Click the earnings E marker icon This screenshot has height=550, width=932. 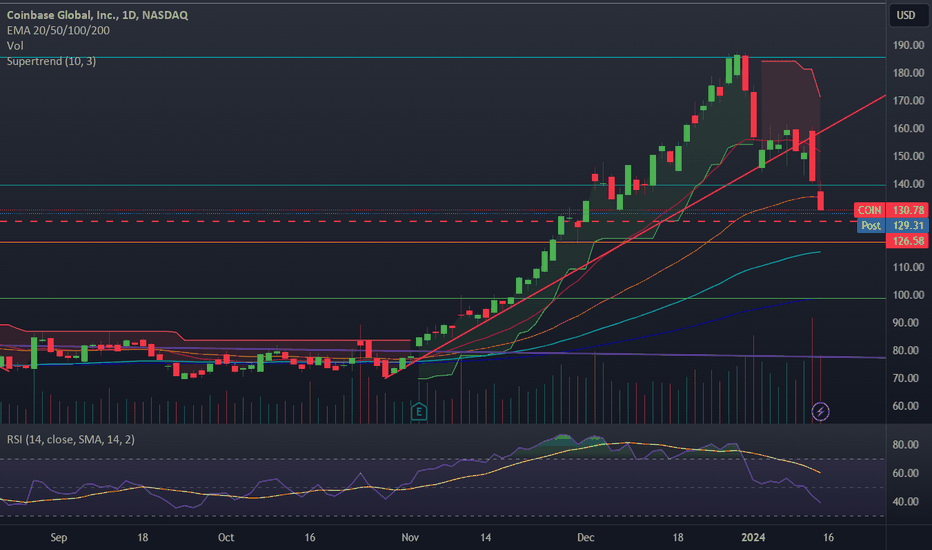pos(418,411)
